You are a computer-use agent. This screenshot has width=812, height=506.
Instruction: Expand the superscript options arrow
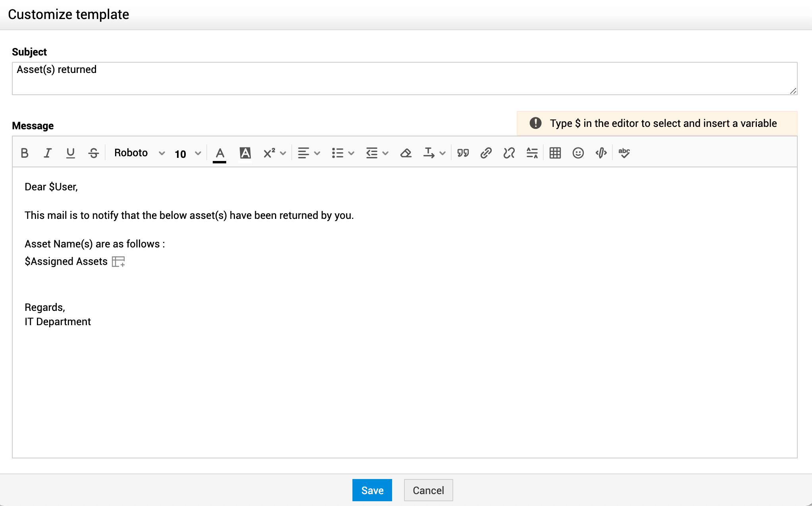283,153
